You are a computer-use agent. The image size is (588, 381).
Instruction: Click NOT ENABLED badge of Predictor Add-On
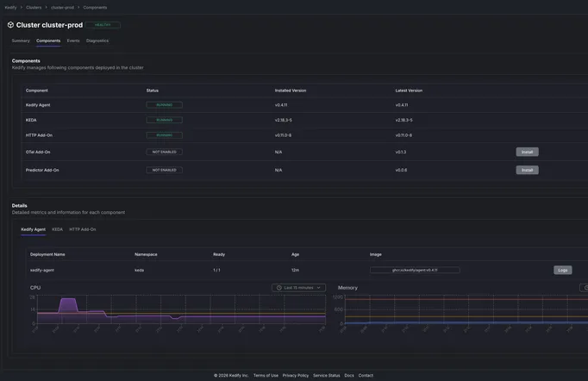tap(165, 170)
